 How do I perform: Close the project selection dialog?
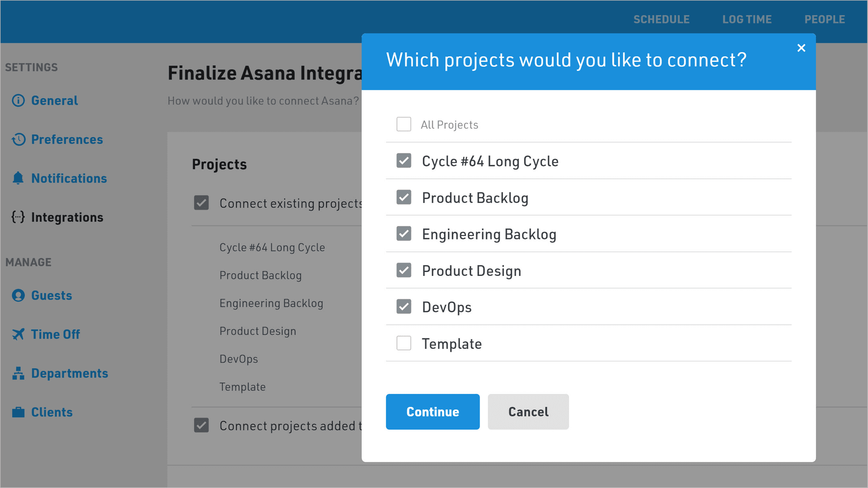pos(801,48)
